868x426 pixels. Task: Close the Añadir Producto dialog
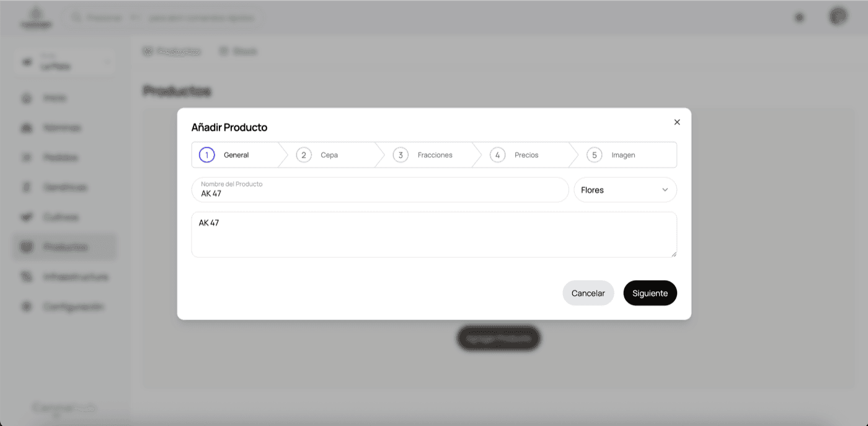pos(677,122)
